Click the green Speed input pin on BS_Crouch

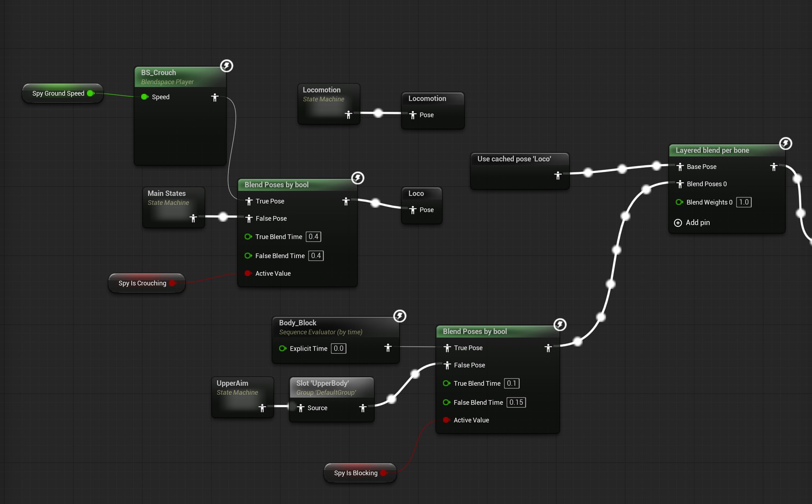(144, 97)
